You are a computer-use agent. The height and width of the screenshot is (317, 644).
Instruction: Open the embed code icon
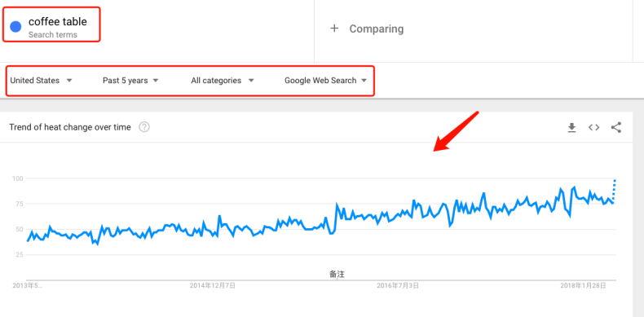point(593,128)
